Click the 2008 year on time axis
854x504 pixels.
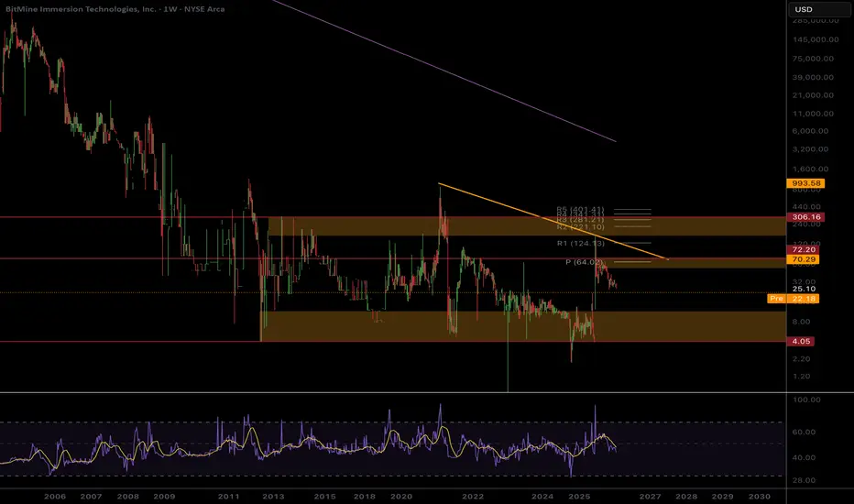(x=128, y=497)
